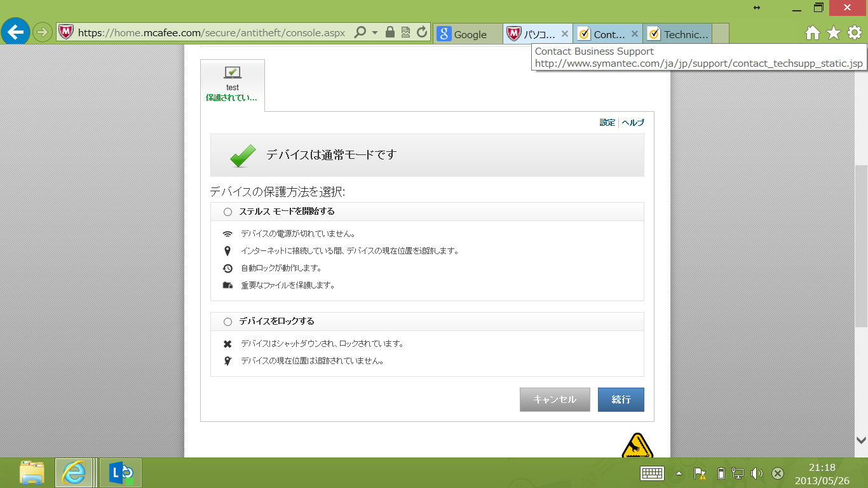This screenshot has height=488, width=868.
Task: Click the circled X tray icon
Action: coord(777,473)
